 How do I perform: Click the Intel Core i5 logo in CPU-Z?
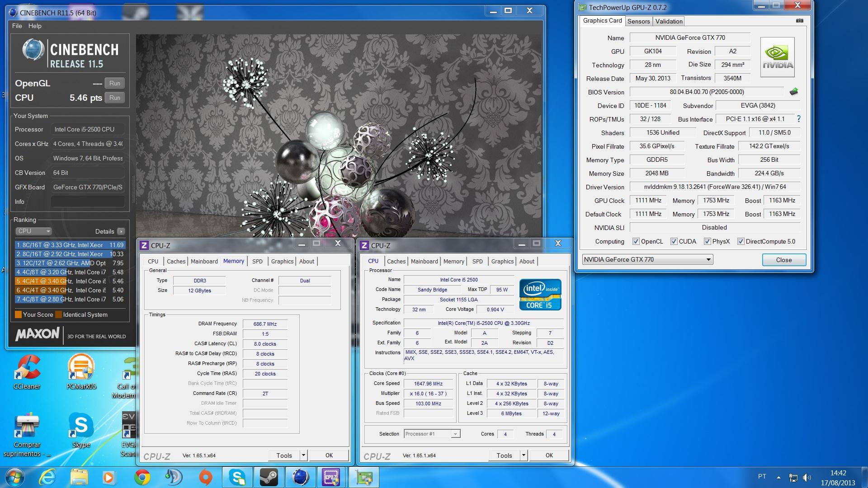point(540,294)
